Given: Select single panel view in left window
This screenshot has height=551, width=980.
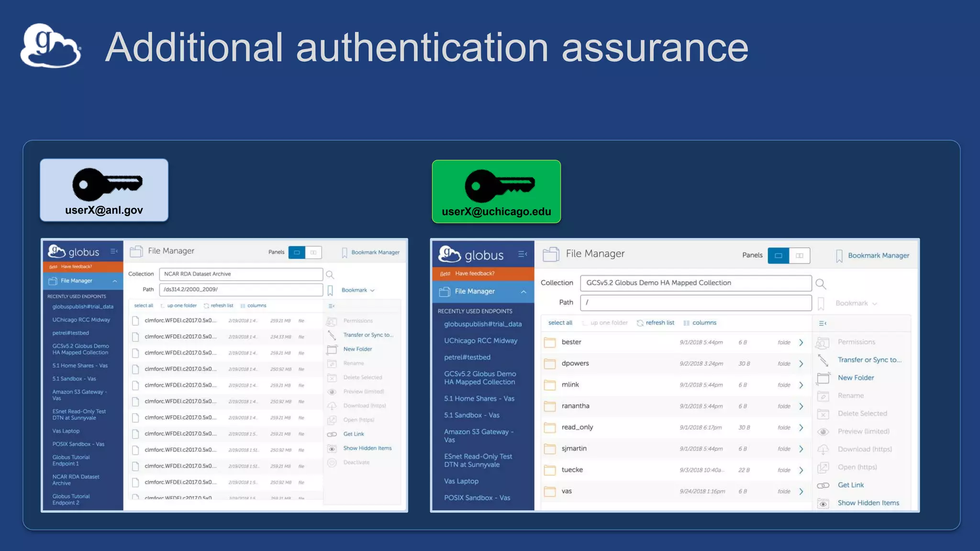Looking at the screenshot, I should coord(297,252).
